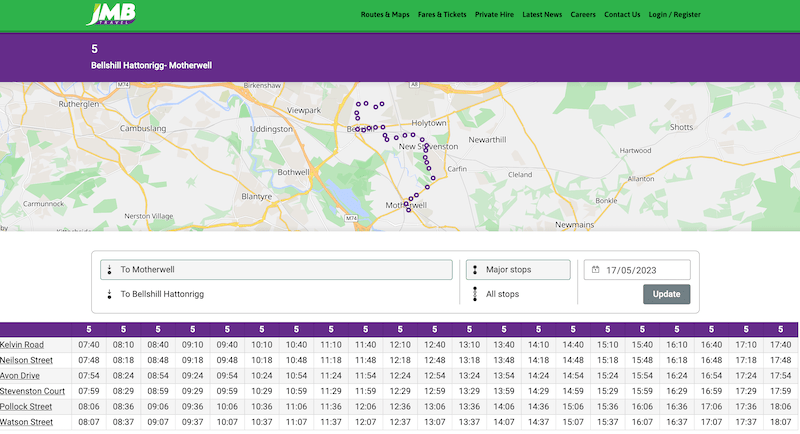The height and width of the screenshot is (434, 800).
Task: Click the All stops route icon
Action: point(474,294)
